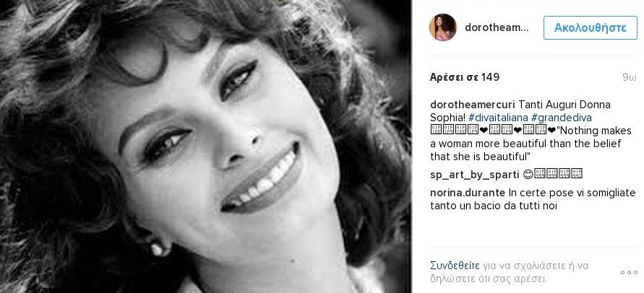Open truncated username dorotheam... in header
The height and width of the screenshot is (293, 644).
497,28
